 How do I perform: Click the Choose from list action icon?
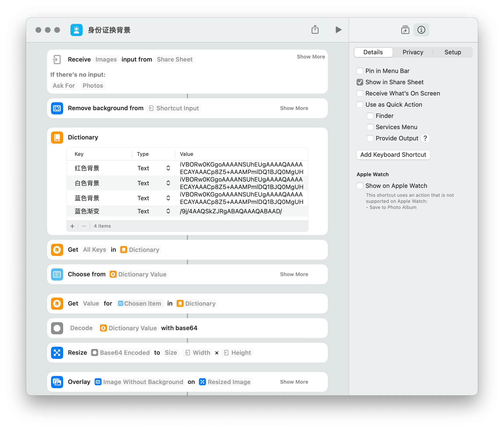(57, 274)
